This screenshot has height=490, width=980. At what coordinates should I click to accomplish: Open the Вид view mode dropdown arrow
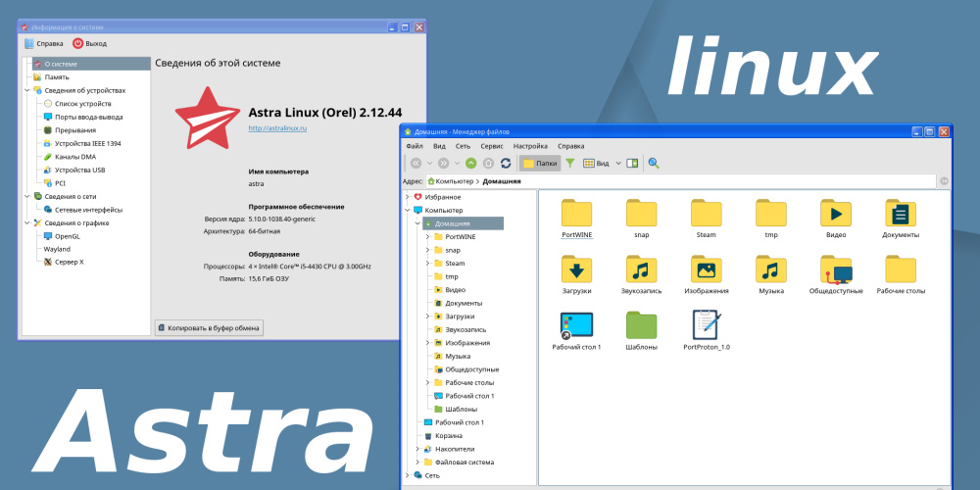click(618, 163)
